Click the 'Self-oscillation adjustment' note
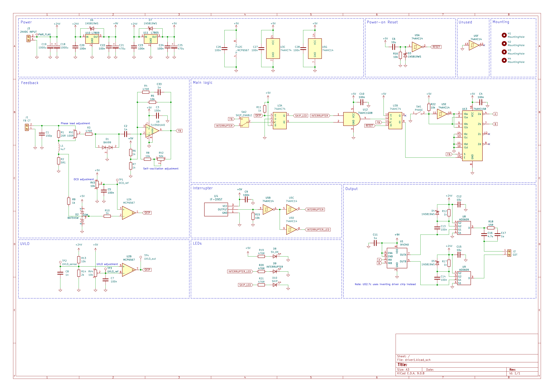This screenshot has height=392, width=554. (161, 169)
